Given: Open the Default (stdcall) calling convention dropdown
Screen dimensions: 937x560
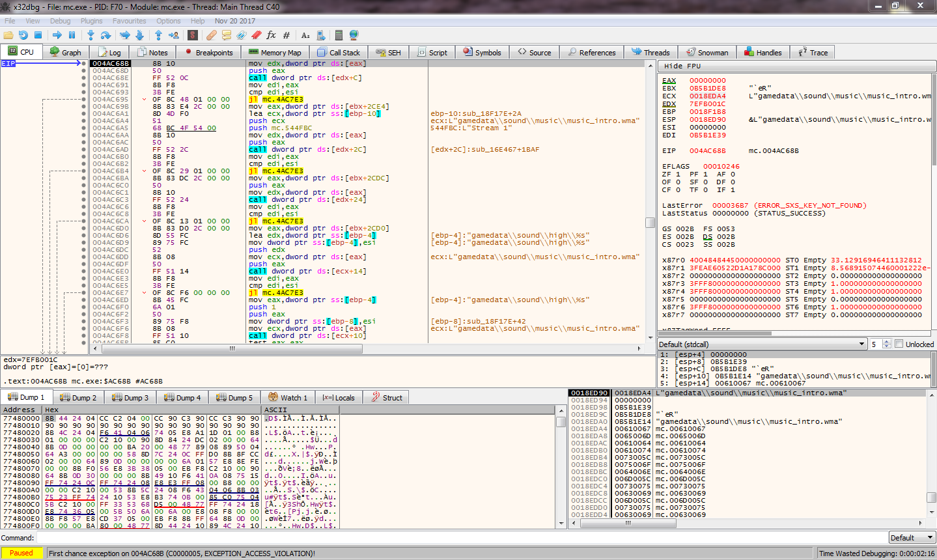Looking at the screenshot, I should tap(762, 344).
